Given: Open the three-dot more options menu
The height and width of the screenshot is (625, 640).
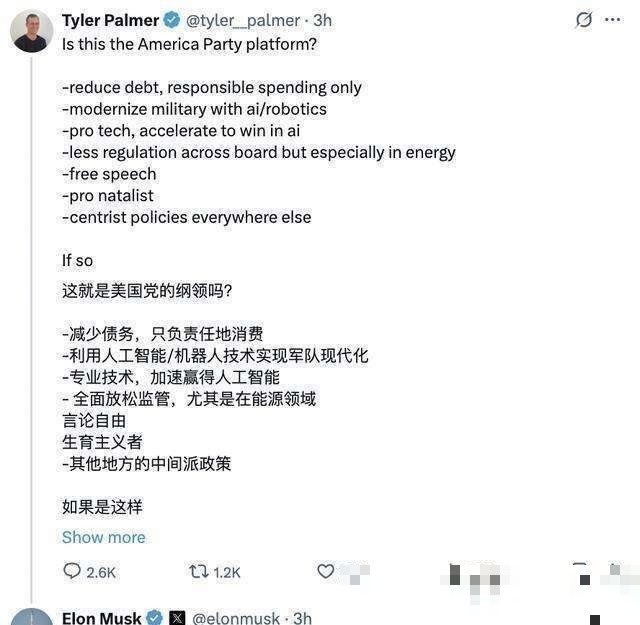Looking at the screenshot, I should tap(612, 20).
